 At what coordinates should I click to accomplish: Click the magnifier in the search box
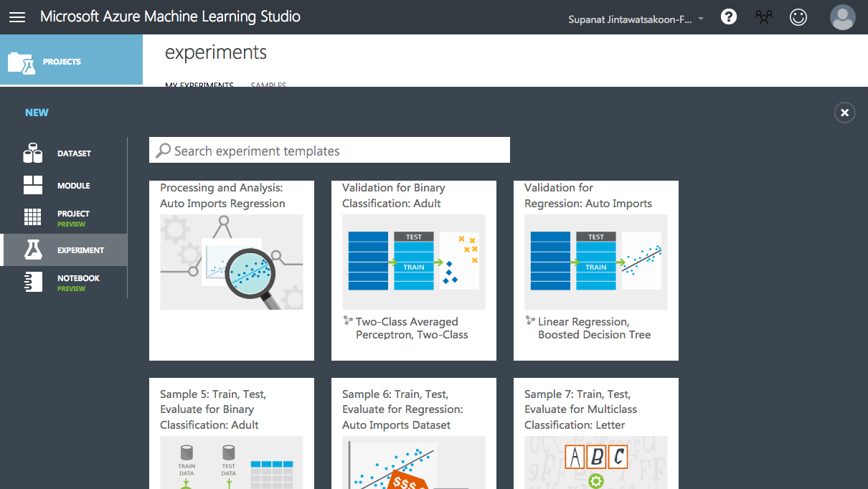point(164,150)
